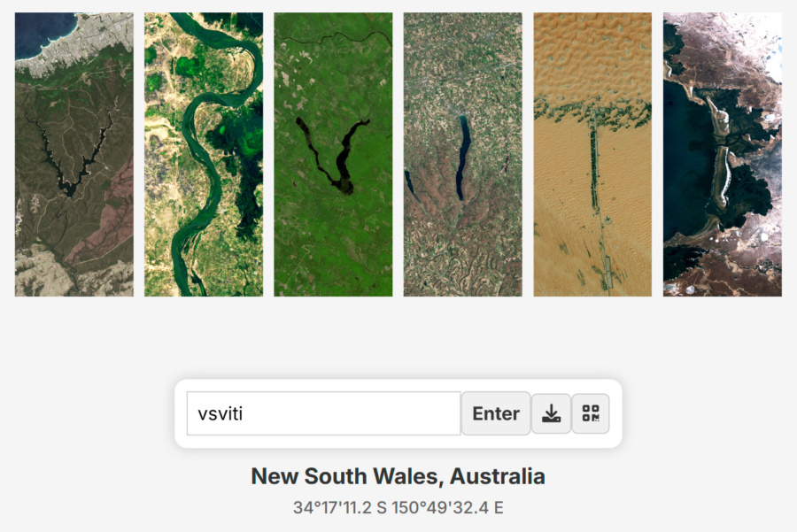Screen dimensions: 797x532
Task: Select the first satellite image with coastal city
Action: click(x=74, y=155)
